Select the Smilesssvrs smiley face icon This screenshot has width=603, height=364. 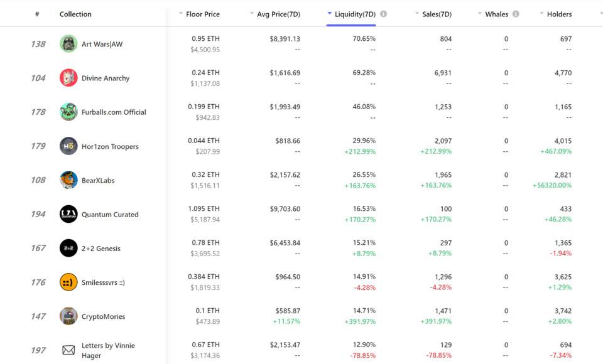68,282
